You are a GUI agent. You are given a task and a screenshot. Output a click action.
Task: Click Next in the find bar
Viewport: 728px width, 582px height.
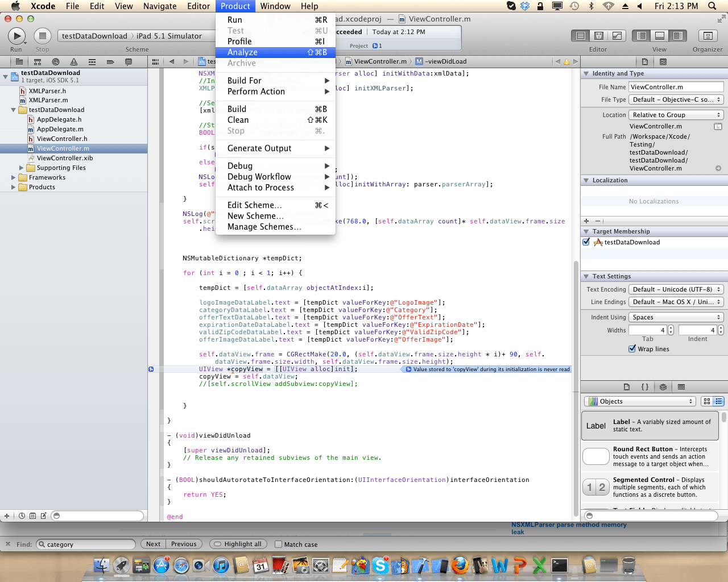tap(153, 544)
